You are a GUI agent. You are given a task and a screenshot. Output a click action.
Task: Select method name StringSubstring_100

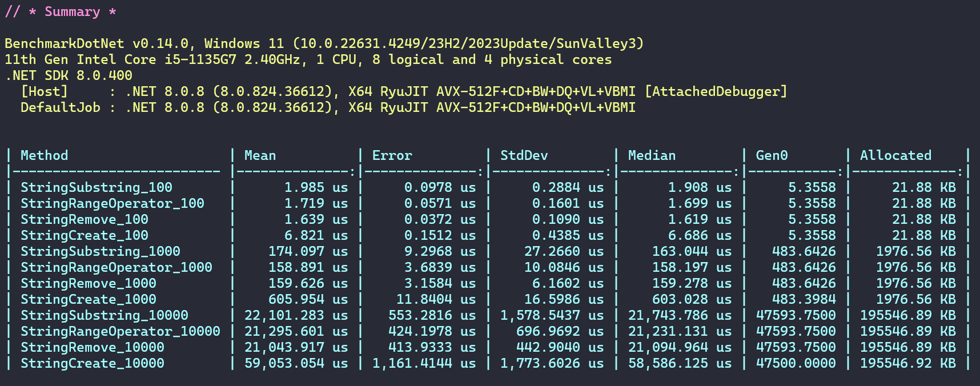point(97,187)
